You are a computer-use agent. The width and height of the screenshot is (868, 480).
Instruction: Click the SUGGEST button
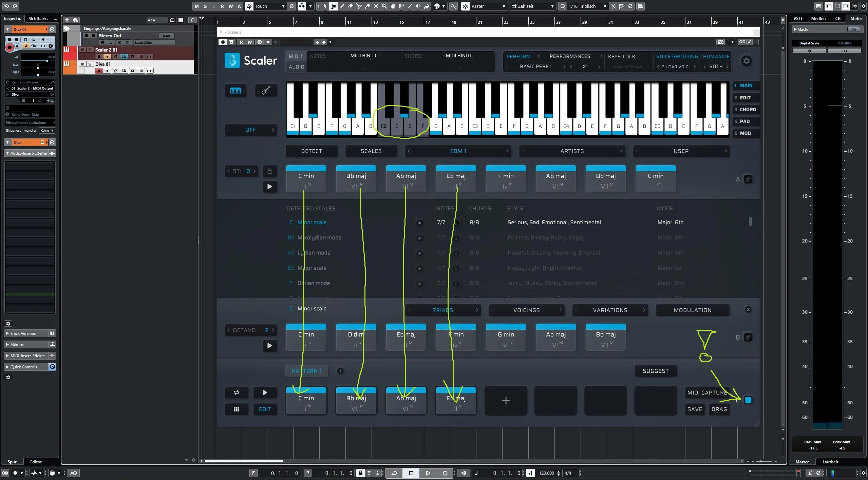pos(656,371)
